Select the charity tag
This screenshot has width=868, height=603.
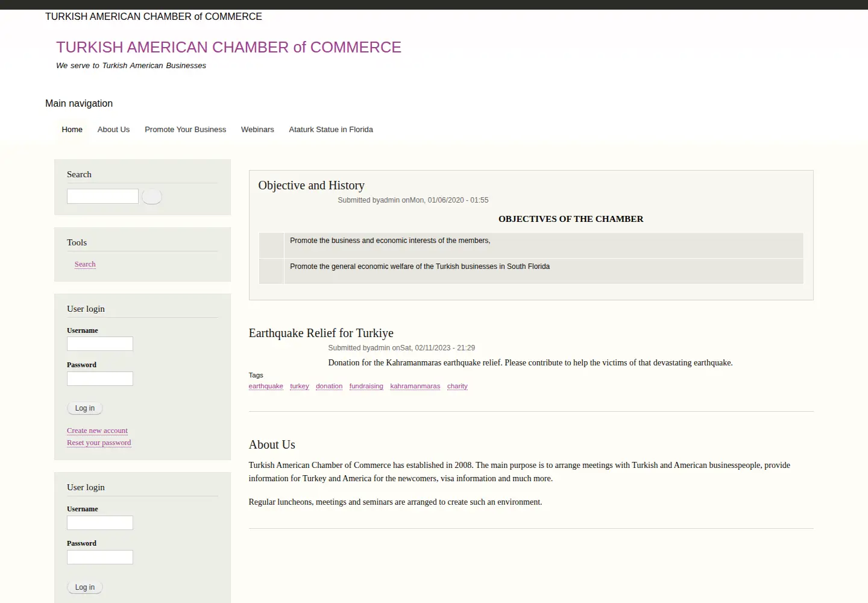(x=458, y=387)
